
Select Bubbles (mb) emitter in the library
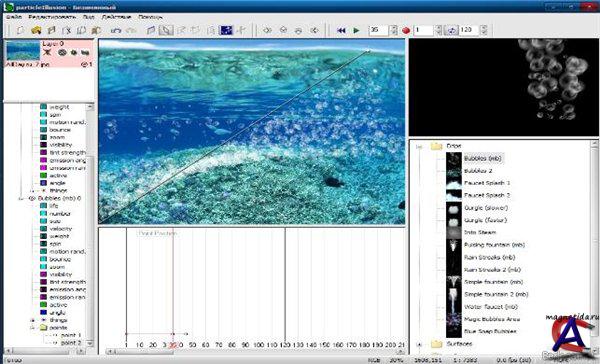pyautogui.click(x=483, y=158)
